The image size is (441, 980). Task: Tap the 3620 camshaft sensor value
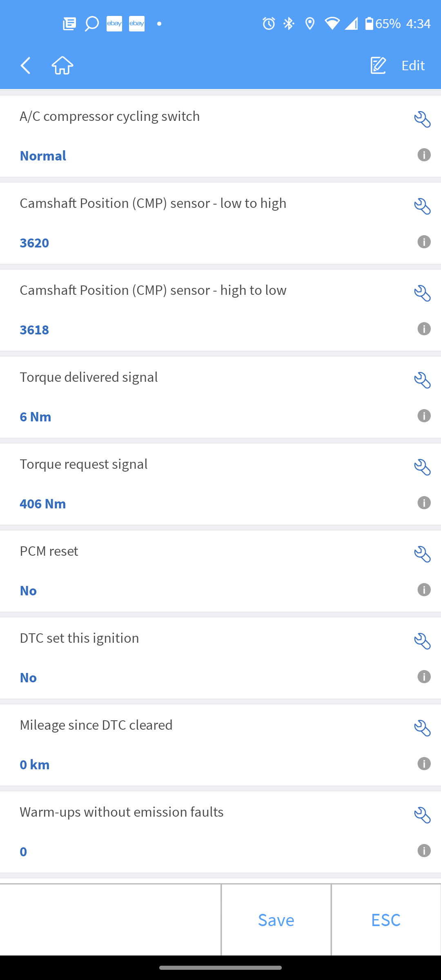click(x=35, y=243)
